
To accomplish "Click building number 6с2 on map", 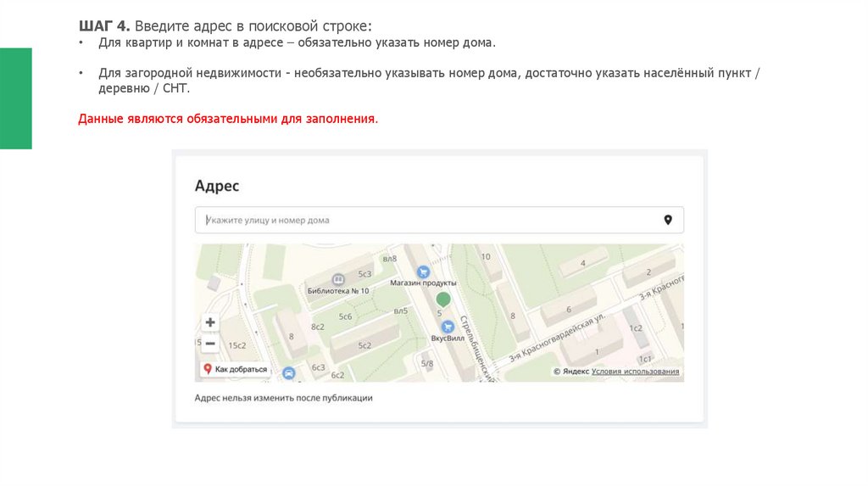I will (x=337, y=375).
